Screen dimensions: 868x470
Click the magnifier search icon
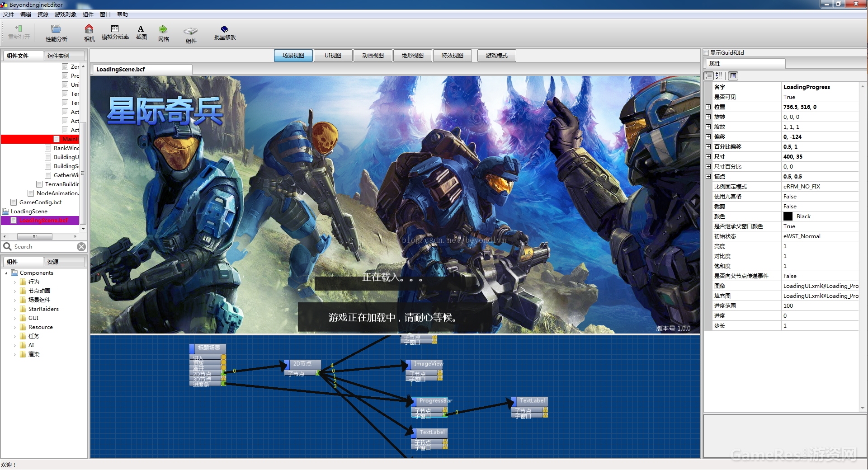[x=7, y=246]
